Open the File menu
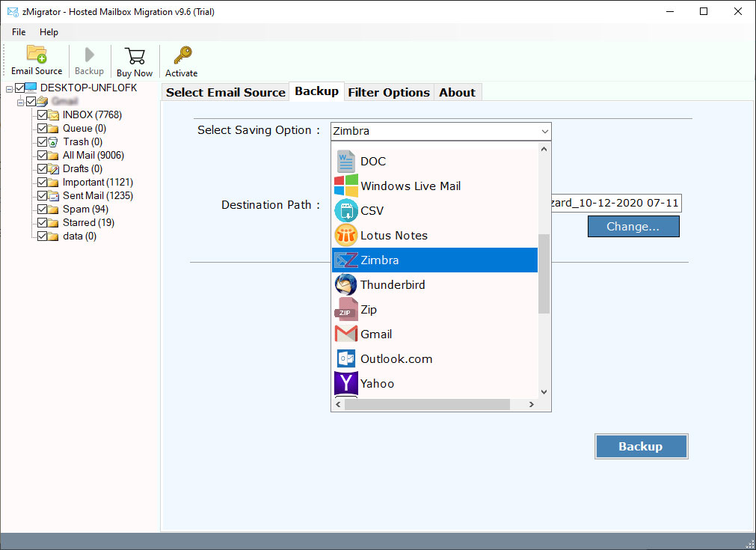The image size is (756, 550). click(19, 32)
